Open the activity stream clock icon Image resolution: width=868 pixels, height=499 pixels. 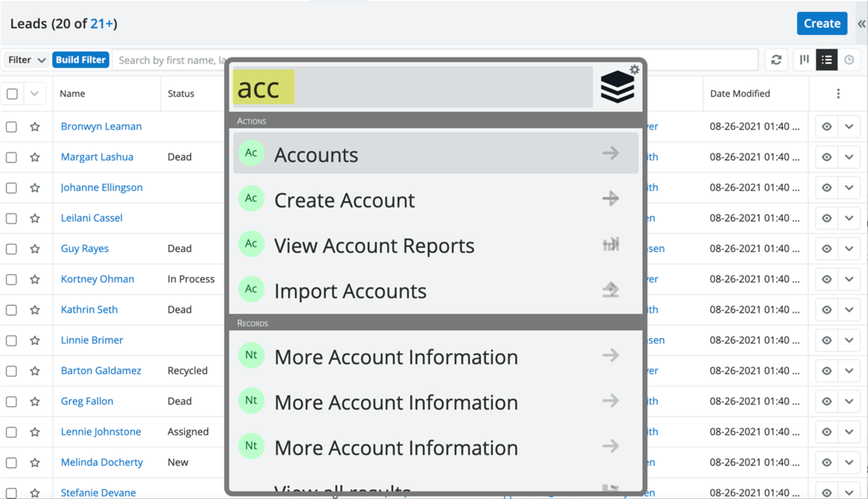(849, 60)
